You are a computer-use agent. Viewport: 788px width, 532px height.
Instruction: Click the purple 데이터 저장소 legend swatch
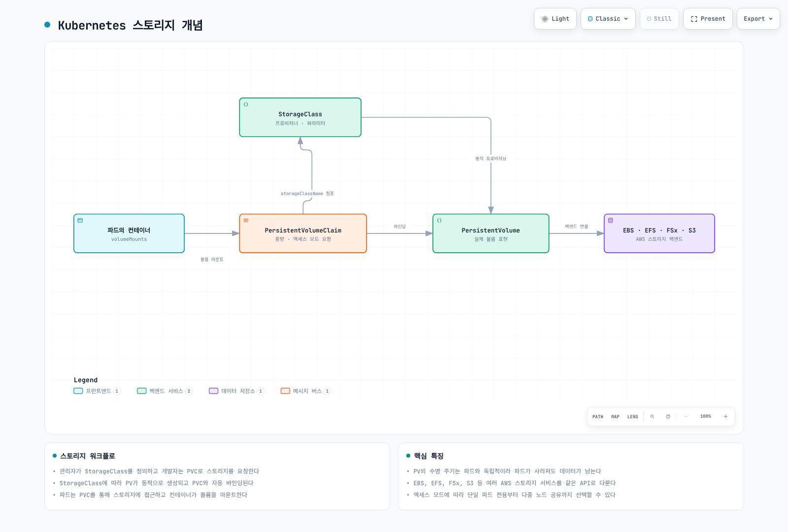[x=214, y=391]
